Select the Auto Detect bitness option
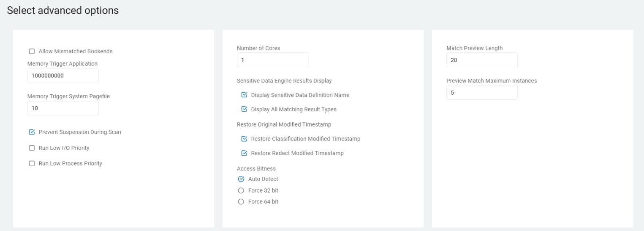Viewport: 644px width, 231px height. (x=241, y=179)
